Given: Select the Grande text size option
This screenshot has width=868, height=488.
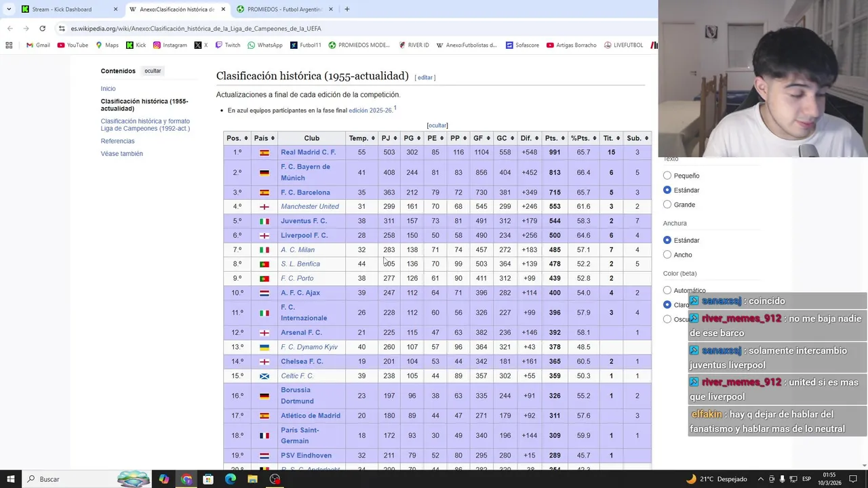Looking at the screenshot, I should [x=667, y=205].
